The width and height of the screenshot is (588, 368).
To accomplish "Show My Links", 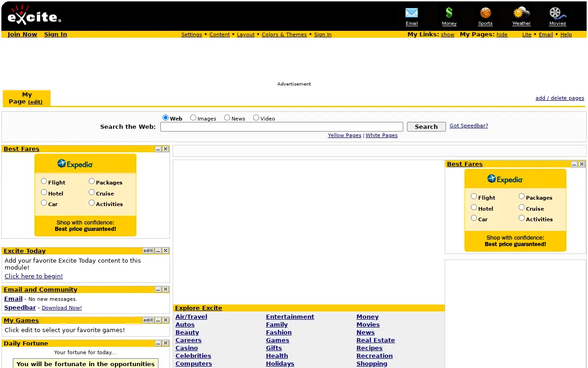I will (447, 34).
